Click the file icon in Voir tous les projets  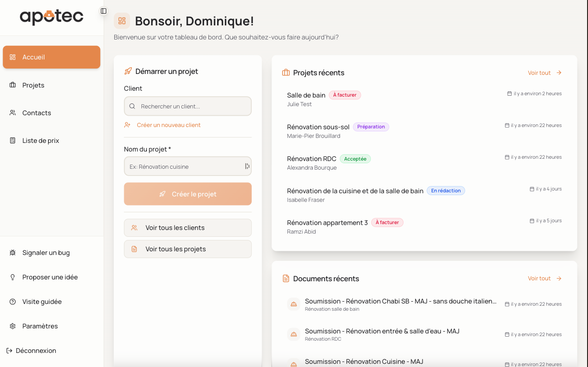pos(134,249)
